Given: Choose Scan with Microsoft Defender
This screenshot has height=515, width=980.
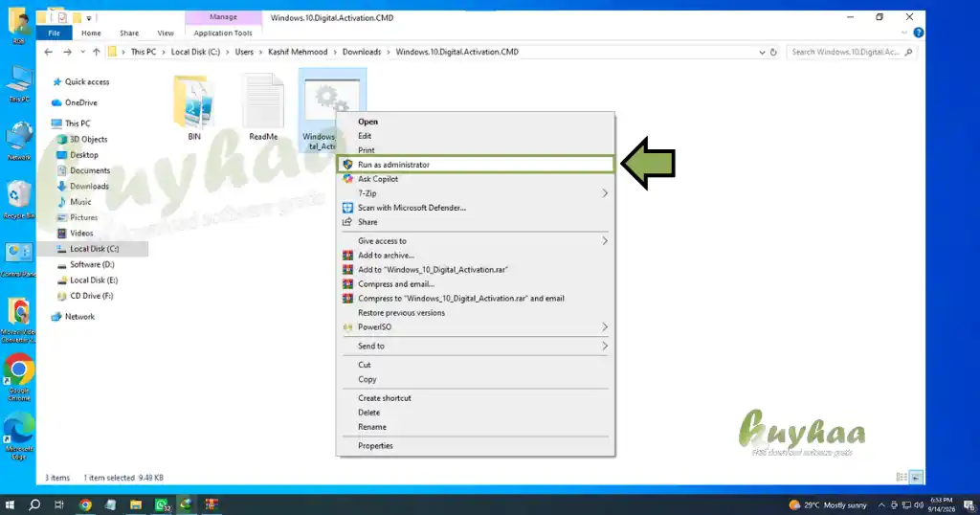Looking at the screenshot, I should [x=475, y=208].
